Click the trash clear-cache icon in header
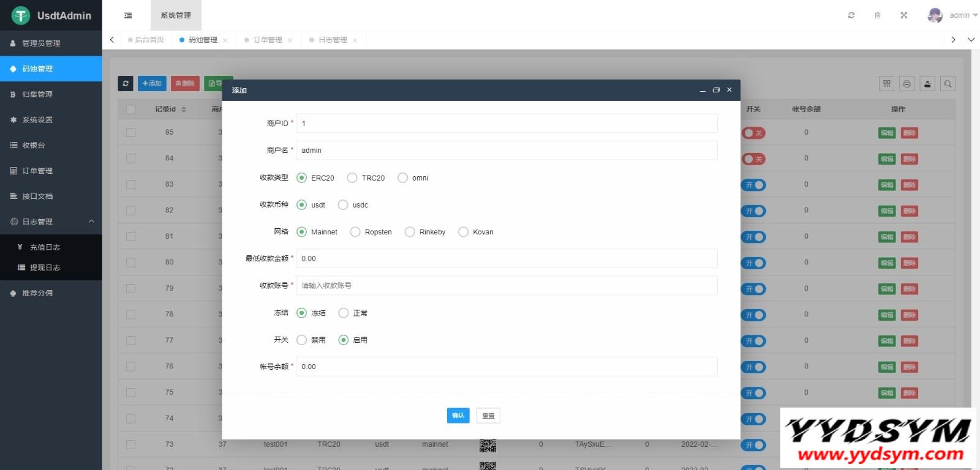The height and width of the screenshot is (470, 980). click(x=878, y=15)
